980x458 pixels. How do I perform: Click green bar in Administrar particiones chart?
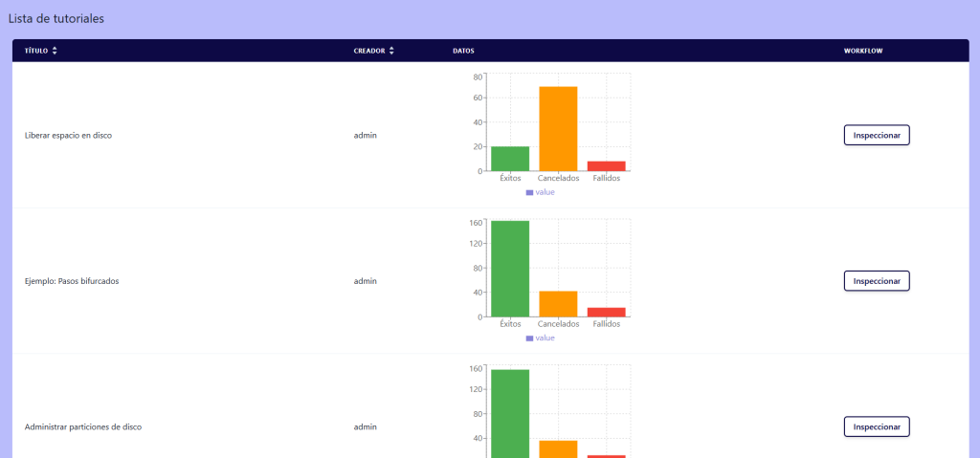[510, 413]
